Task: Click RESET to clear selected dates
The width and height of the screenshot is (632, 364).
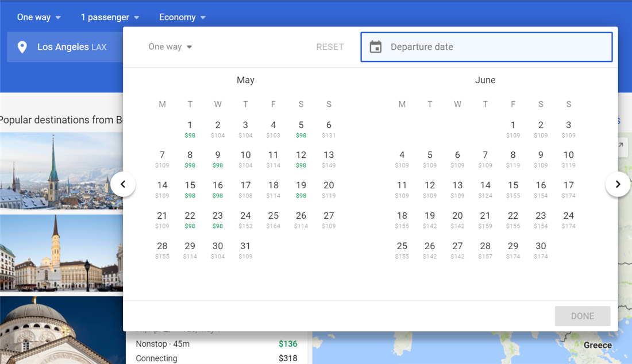Action: pos(330,47)
